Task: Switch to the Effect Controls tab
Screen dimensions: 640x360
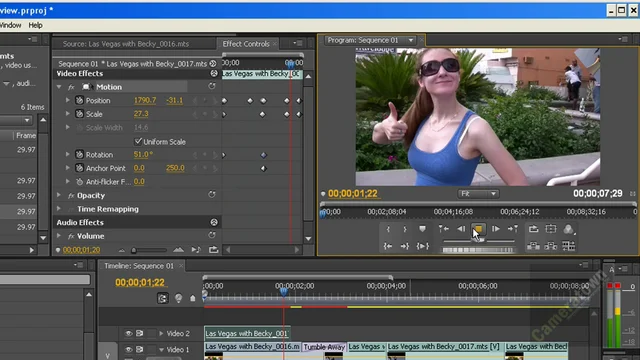Action: 246,44
